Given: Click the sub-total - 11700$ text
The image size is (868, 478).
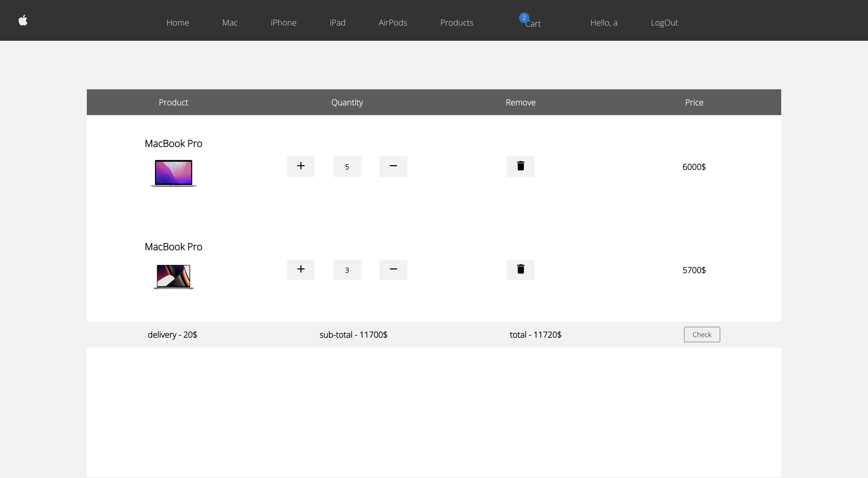Looking at the screenshot, I should coord(353,334).
